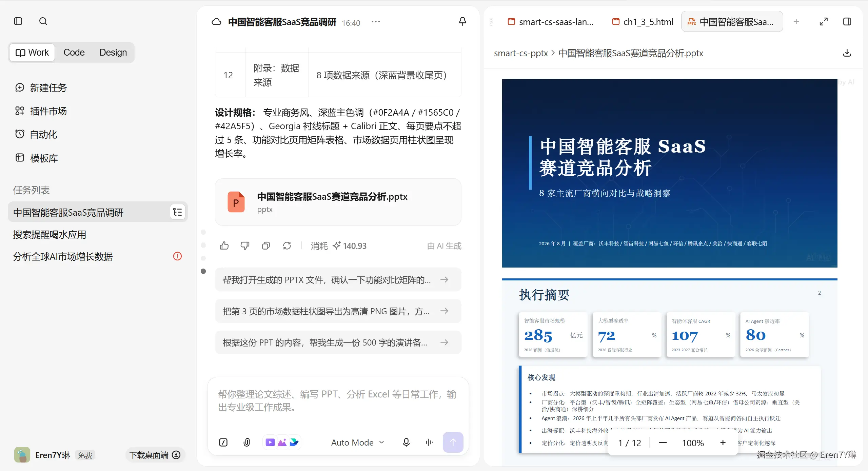Zoom in the slide preview with plus

pyautogui.click(x=723, y=443)
